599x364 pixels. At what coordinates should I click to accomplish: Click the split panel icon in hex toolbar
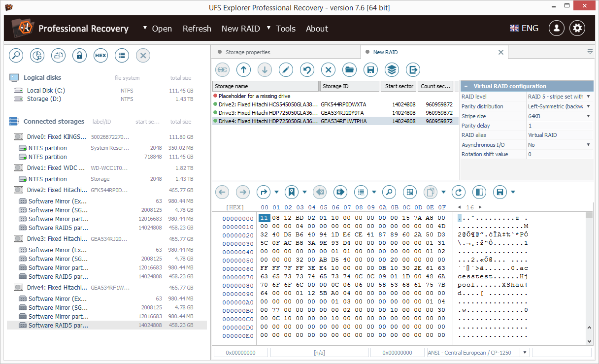479,192
